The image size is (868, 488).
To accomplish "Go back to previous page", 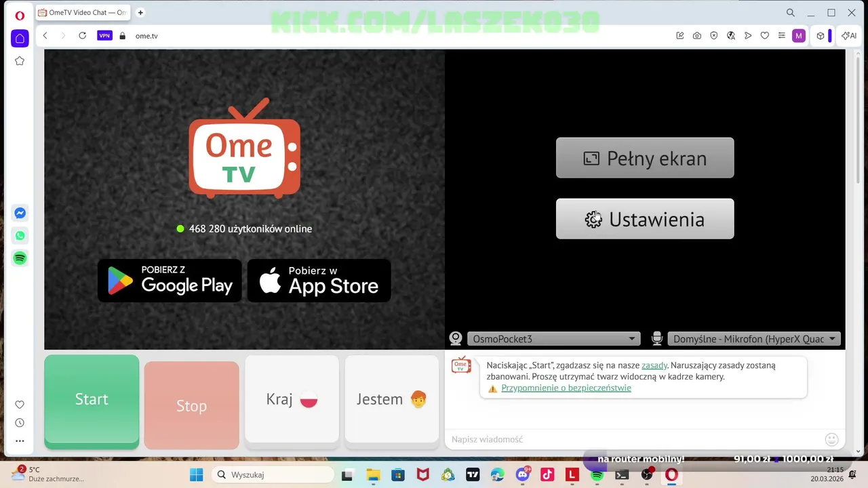I will (x=45, y=36).
